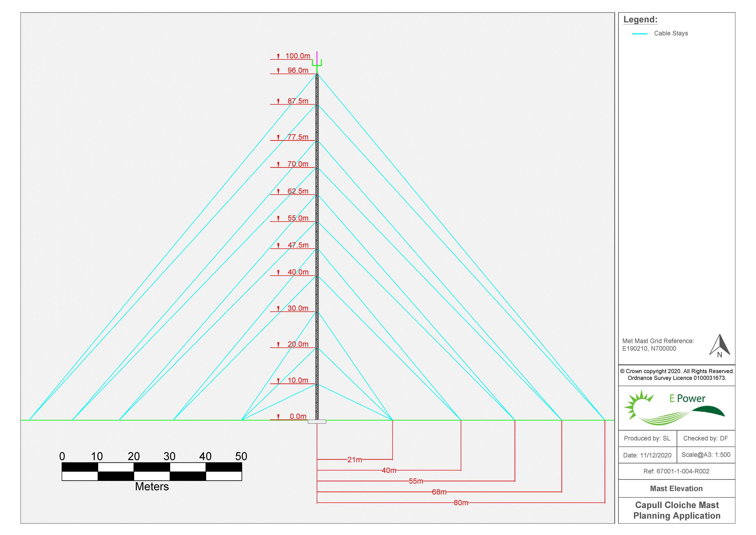This screenshot has width=756, height=535.
Task: Select the '0.0m' ground level label
Action: pyautogui.click(x=298, y=416)
